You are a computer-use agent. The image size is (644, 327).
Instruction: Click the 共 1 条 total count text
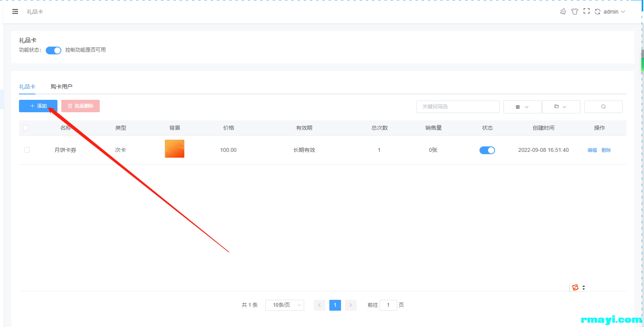(x=249, y=305)
